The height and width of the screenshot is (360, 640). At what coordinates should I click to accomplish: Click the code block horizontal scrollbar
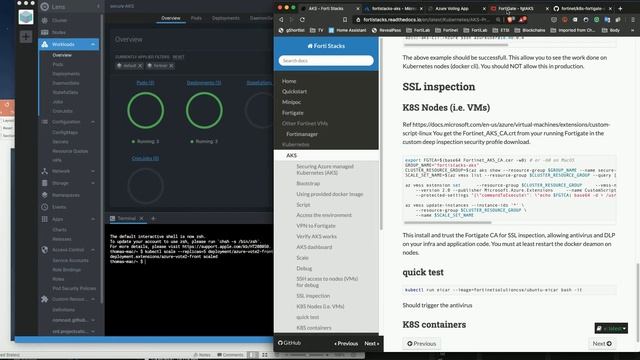(448, 222)
